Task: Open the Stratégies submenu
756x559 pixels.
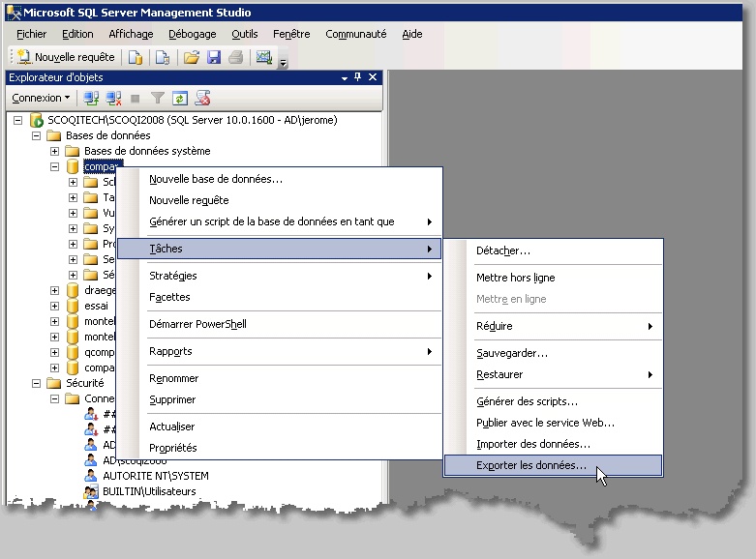Action: pos(279,276)
